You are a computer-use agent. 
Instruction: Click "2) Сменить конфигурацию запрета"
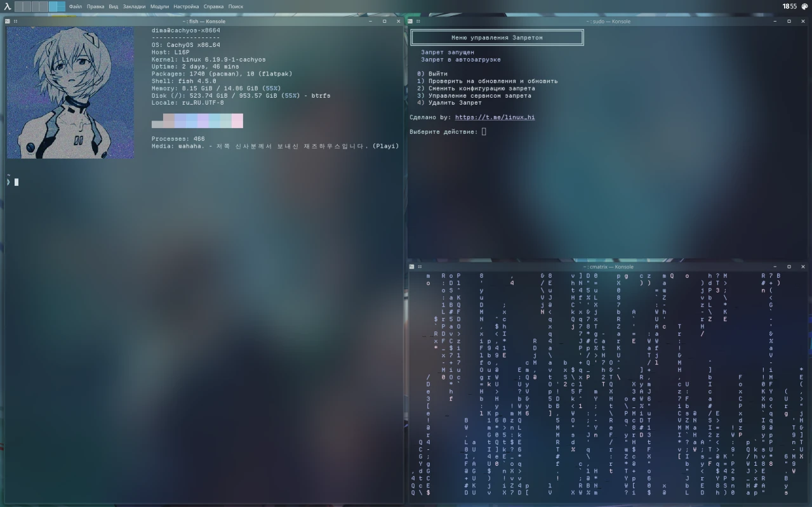(476, 88)
